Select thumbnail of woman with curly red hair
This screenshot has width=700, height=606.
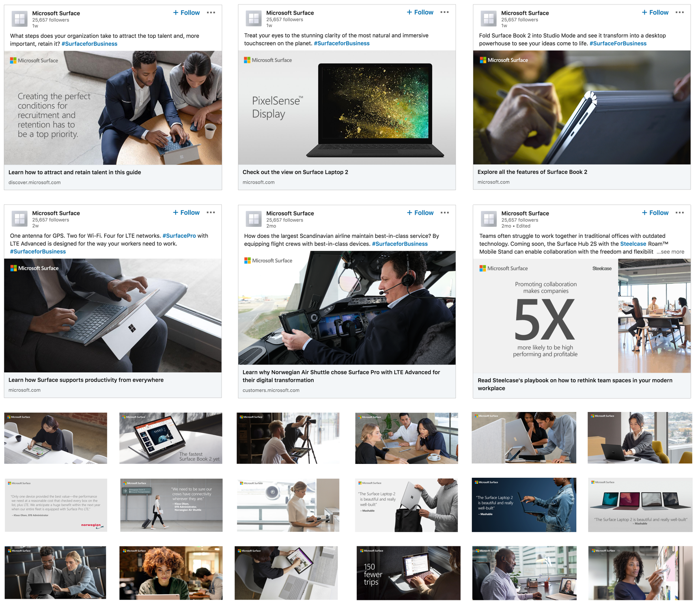click(x=171, y=573)
